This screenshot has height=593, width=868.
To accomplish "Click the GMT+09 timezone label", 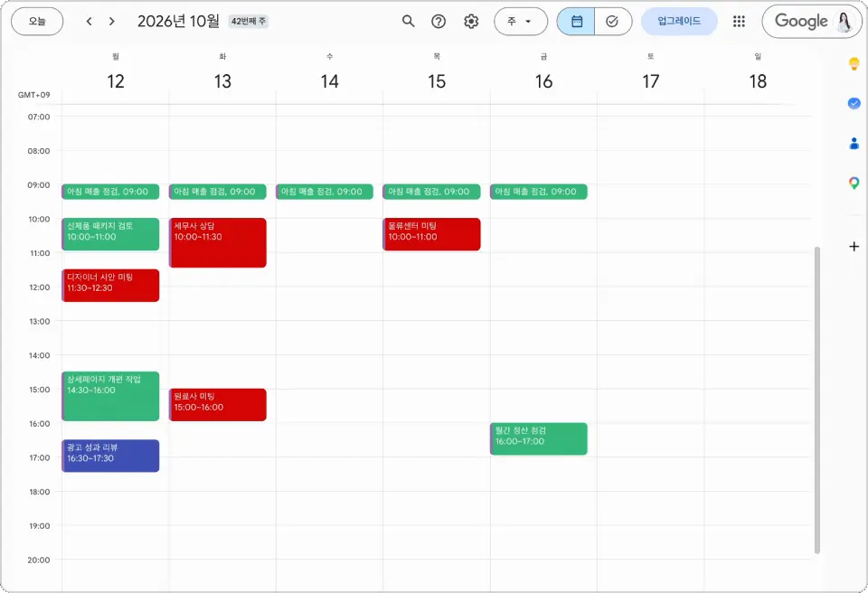I will click(33, 95).
